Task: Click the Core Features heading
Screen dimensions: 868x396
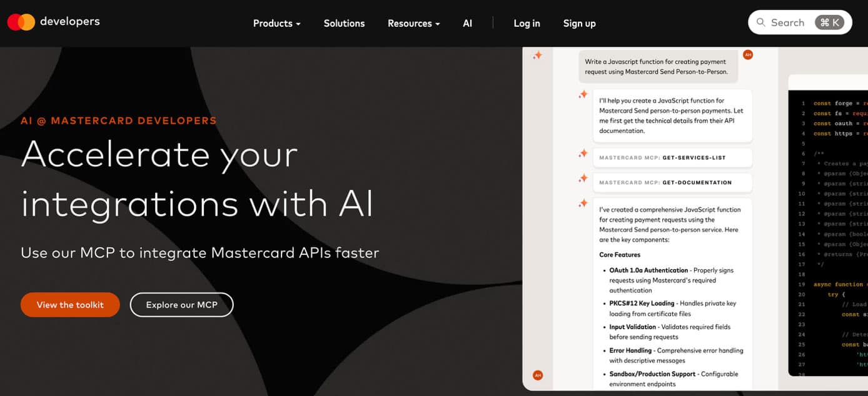Action: (x=620, y=255)
